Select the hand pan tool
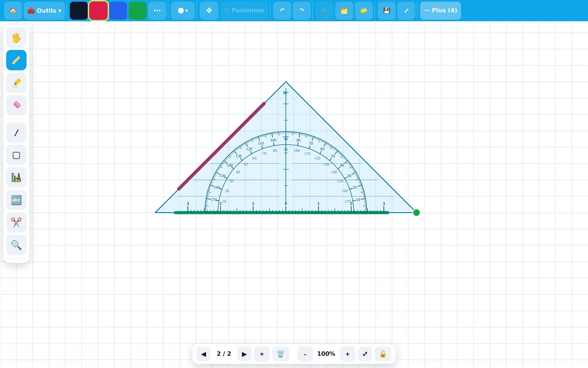The height and width of the screenshot is (368, 588). [16, 38]
